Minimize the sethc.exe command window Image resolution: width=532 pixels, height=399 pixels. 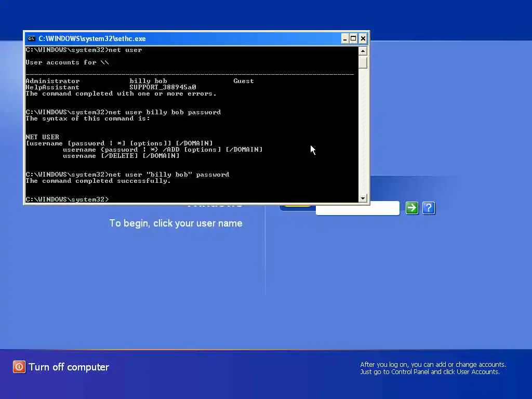click(345, 38)
